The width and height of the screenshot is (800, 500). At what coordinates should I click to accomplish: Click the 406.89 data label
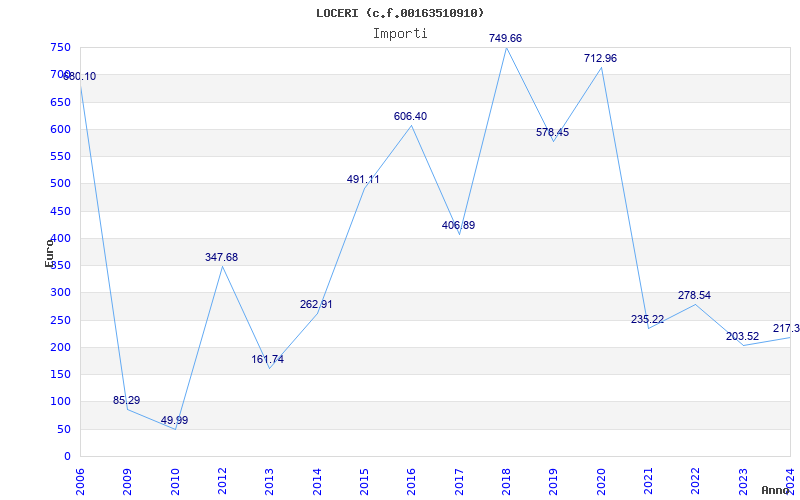coord(458,226)
